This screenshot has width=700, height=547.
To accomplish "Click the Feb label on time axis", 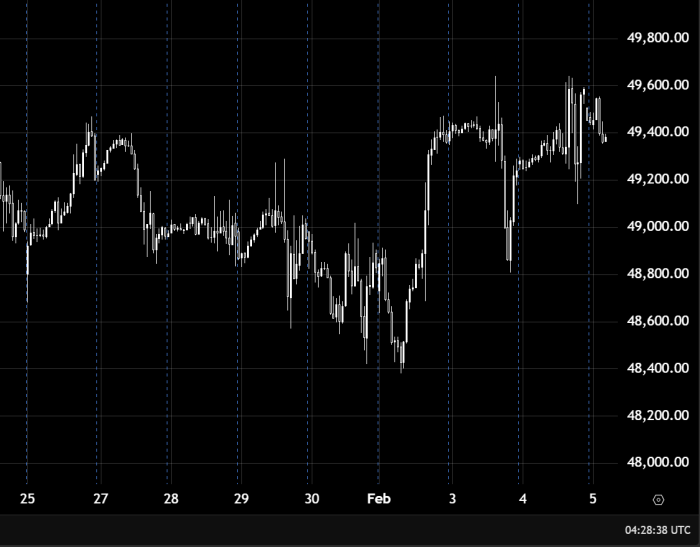I will pos(379,498).
